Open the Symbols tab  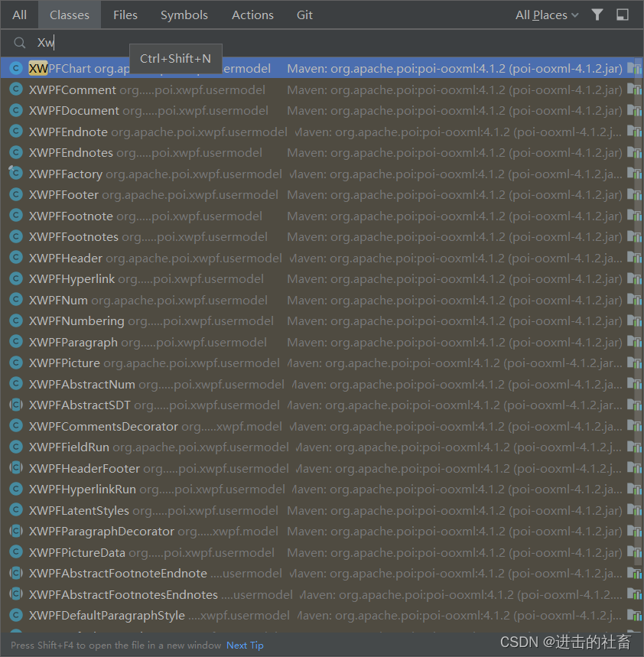coord(184,15)
